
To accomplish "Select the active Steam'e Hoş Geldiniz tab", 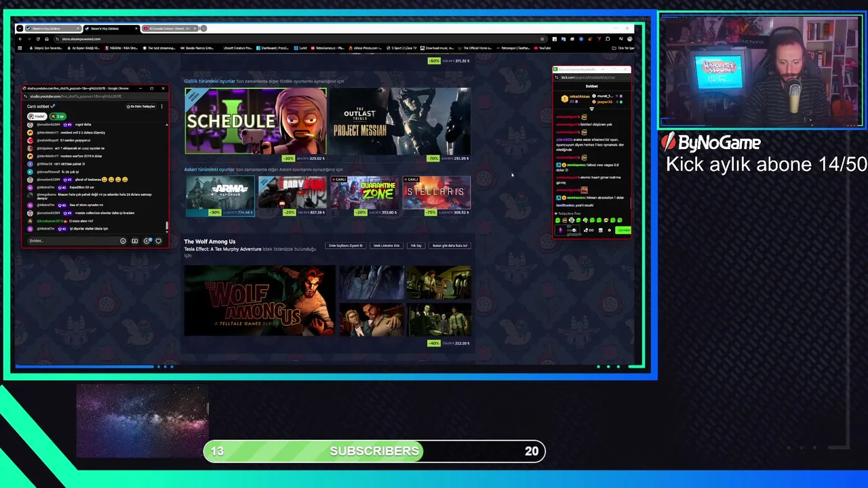I will point(111,28).
